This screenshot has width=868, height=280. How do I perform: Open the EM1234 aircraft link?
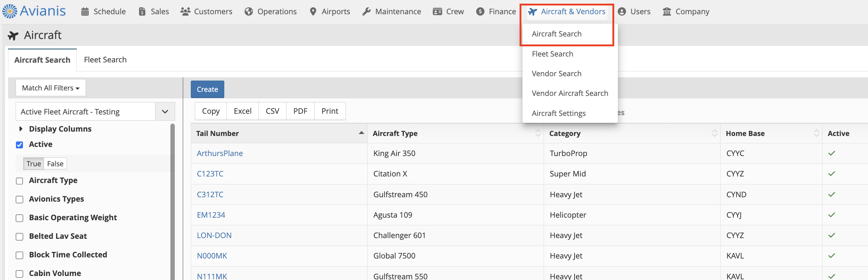pyautogui.click(x=211, y=215)
